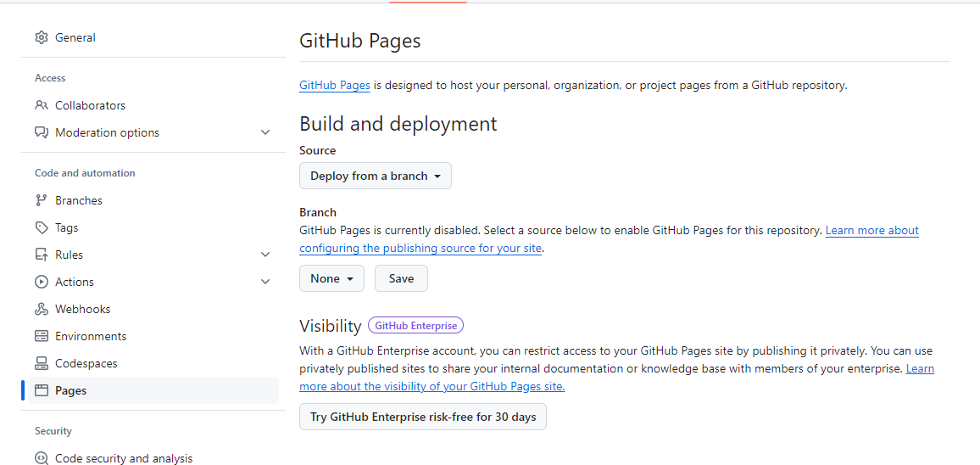Click the Branches git-branch icon
This screenshot has width=980, height=465.
point(42,200)
